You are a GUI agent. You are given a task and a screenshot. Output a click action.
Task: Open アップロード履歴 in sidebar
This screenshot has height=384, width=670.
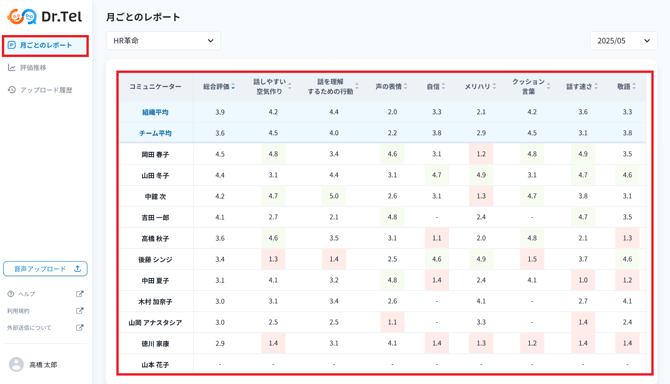pyautogui.click(x=46, y=90)
